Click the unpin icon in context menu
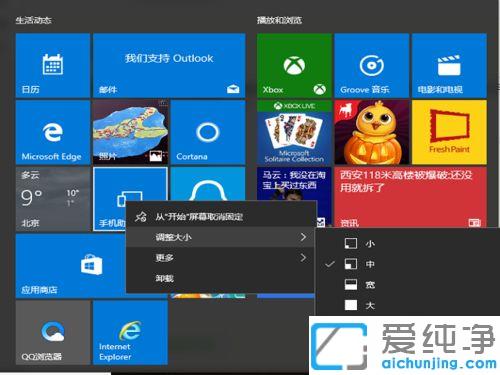This screenshot has height=375, width=500. 140,217
